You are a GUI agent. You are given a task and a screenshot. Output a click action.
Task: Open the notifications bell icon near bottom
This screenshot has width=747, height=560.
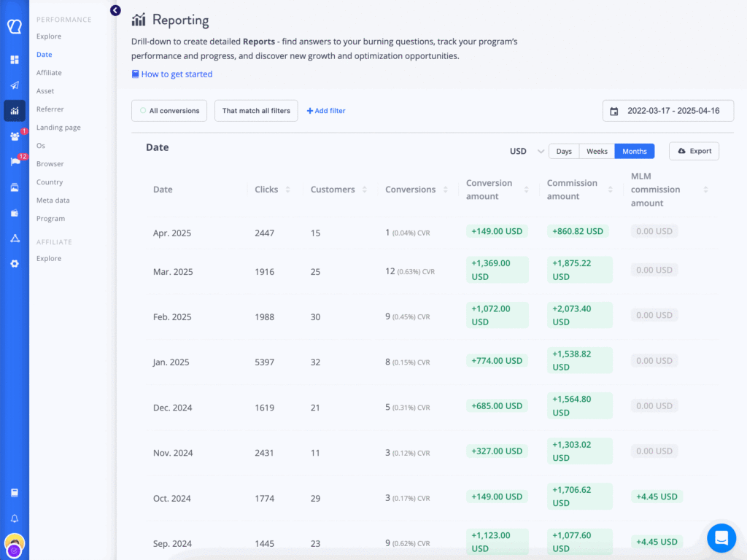[x=15, y=518]
